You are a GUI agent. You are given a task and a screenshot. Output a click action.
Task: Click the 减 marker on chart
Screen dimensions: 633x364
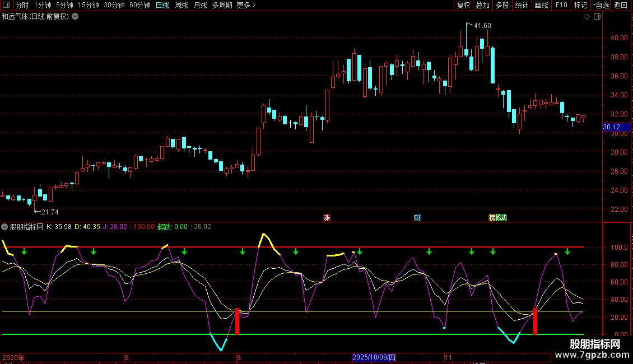tap(503, 218)
